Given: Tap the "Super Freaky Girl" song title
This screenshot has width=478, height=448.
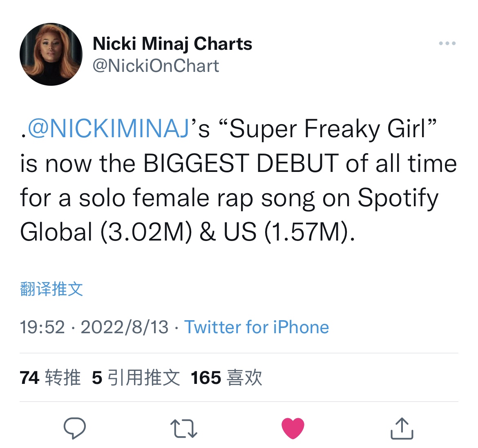Looking at the screenshot, I should pos(328,128).
